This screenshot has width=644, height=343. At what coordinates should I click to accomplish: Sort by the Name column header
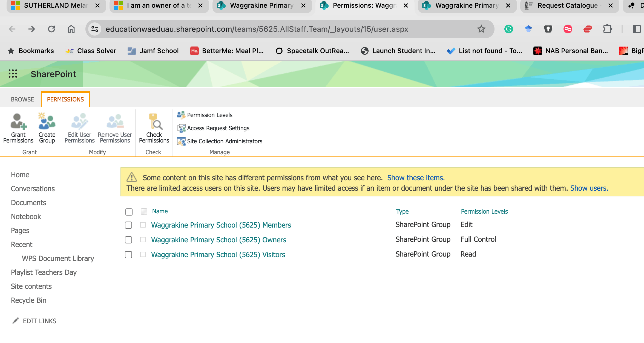[x=160, y=211]
